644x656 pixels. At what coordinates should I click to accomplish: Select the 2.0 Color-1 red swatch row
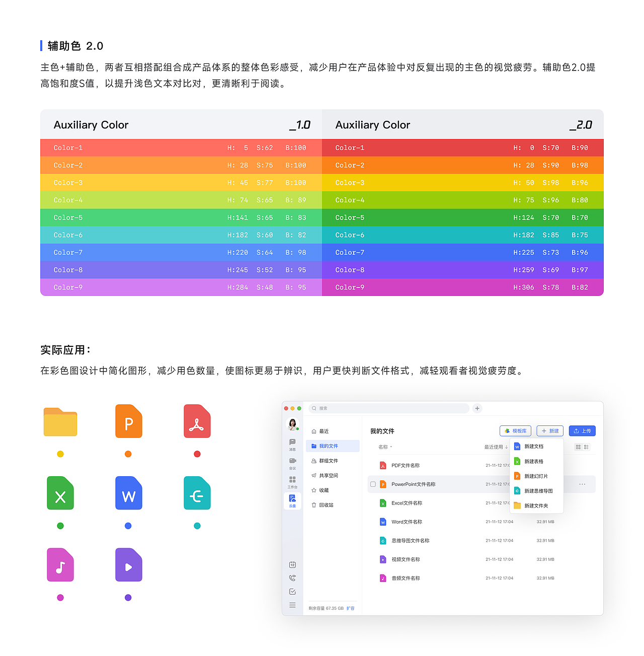(463, 148)
